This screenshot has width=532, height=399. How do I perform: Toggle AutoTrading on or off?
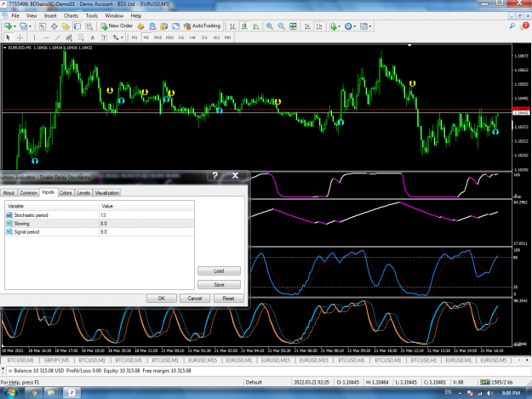point(203,26)
